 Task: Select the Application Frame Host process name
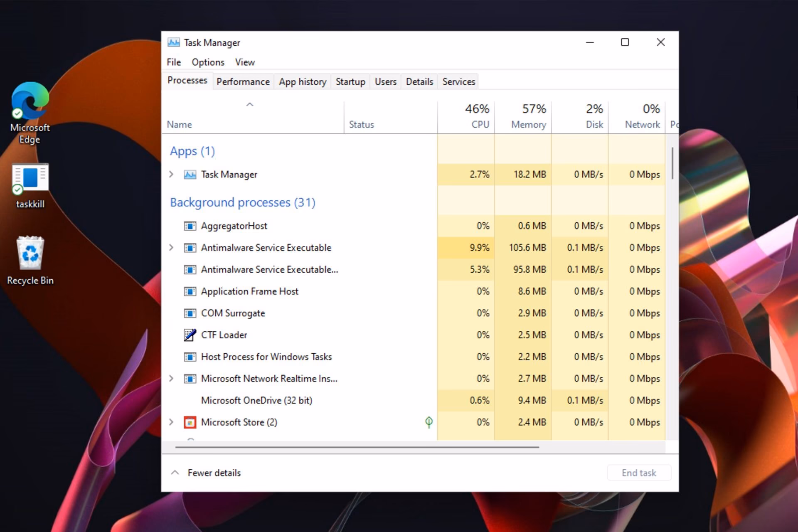click(250, 291)
